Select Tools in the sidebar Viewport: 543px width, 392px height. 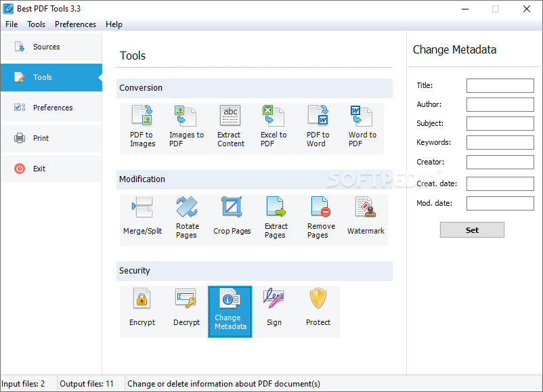51,77
